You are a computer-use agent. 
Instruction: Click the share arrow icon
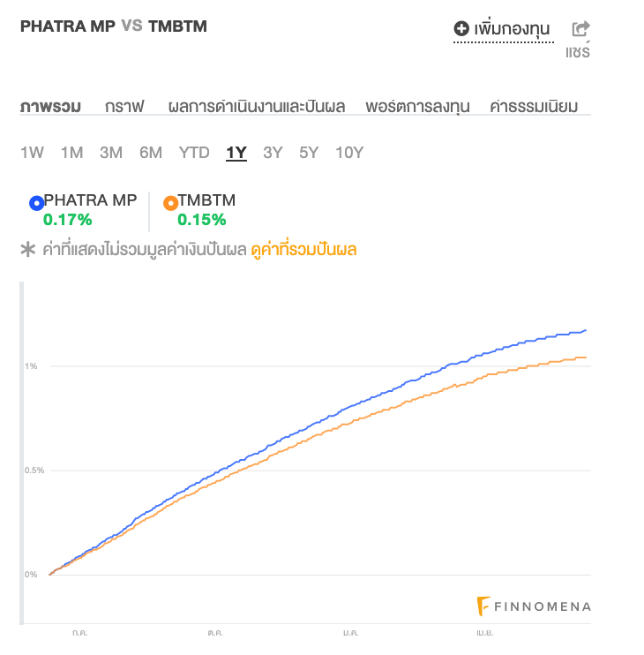click(580, 29)
